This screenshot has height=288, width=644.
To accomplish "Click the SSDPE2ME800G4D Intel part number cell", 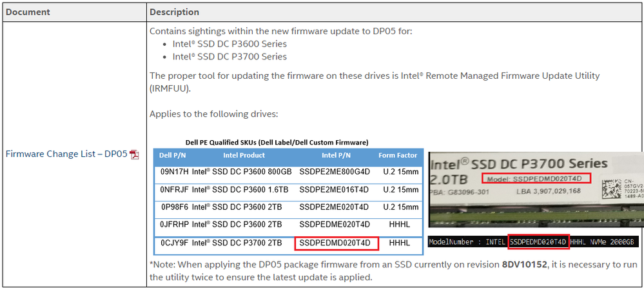I will point(336,172).
